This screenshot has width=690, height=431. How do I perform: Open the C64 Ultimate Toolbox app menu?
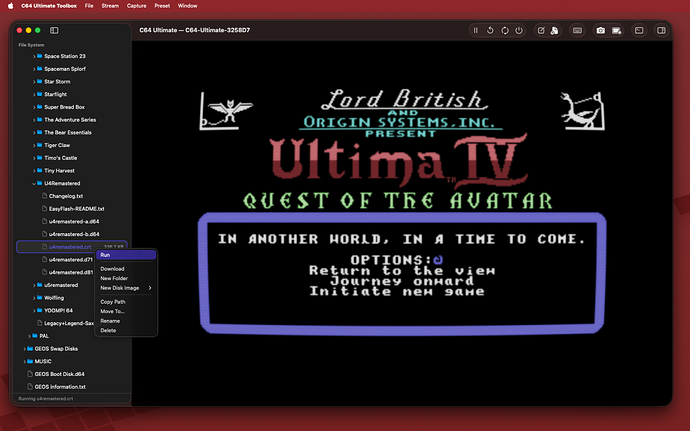coord(49,6)
